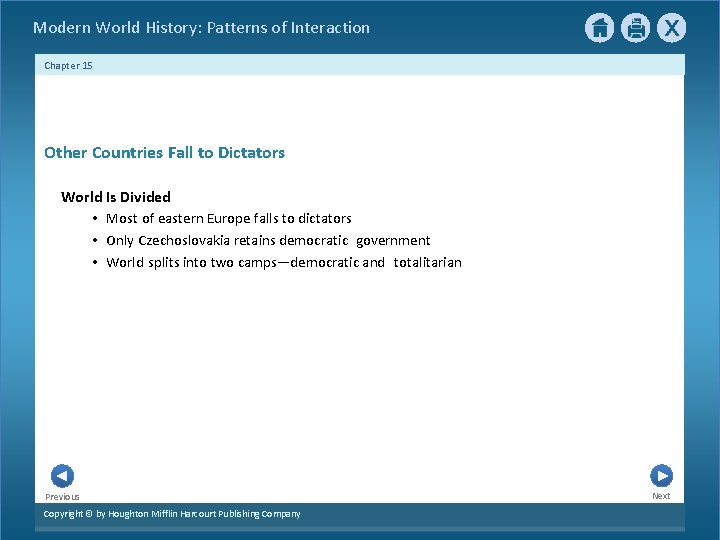Image resolution: width=720 pixels, height=540 pixels.
Task: Select the Chapter 15 label
Action: 68,66
